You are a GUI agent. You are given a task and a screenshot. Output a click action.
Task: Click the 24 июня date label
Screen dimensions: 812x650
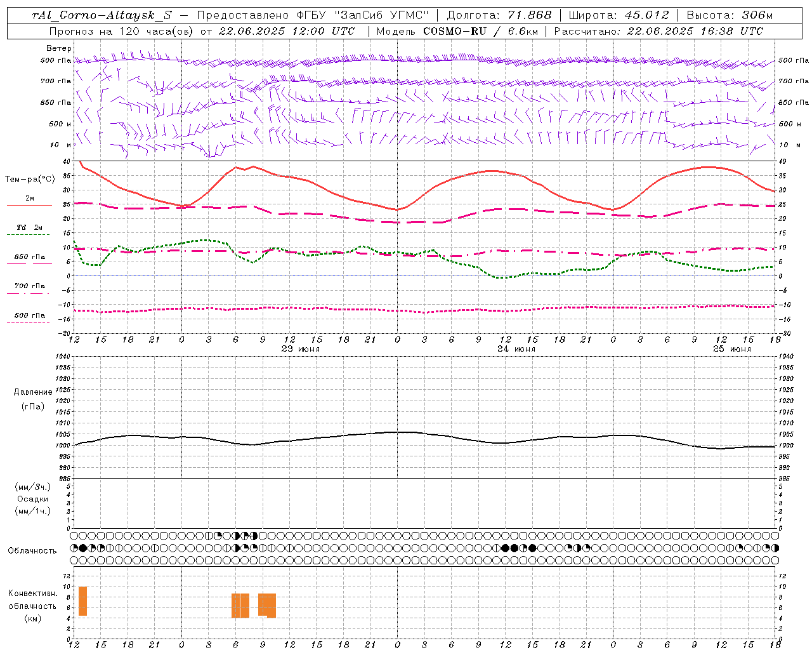click(x=516, y=349)
